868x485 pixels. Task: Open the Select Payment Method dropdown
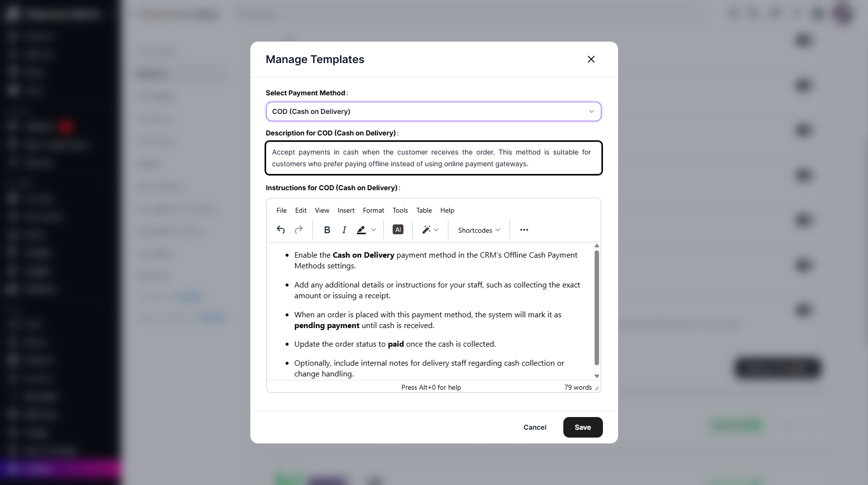pos(433,111)
